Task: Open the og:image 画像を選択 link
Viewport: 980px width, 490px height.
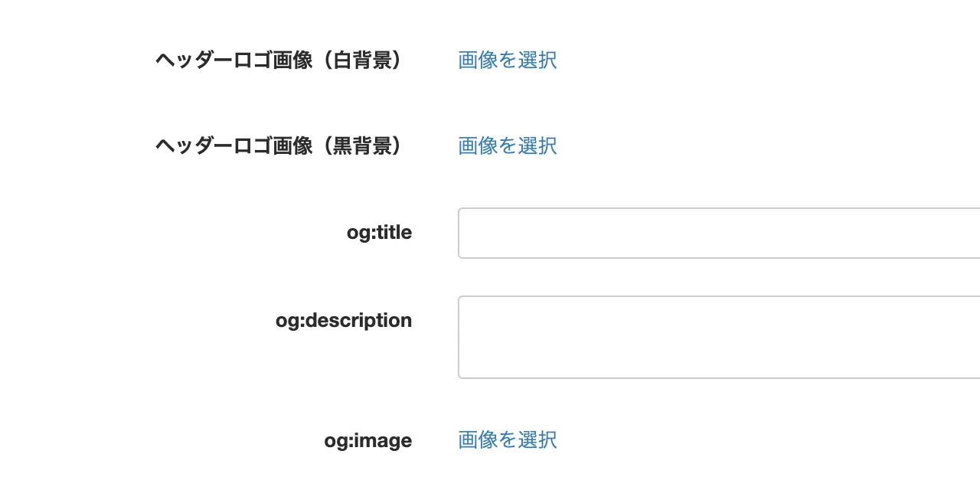Action: click(x=507, y=439)
